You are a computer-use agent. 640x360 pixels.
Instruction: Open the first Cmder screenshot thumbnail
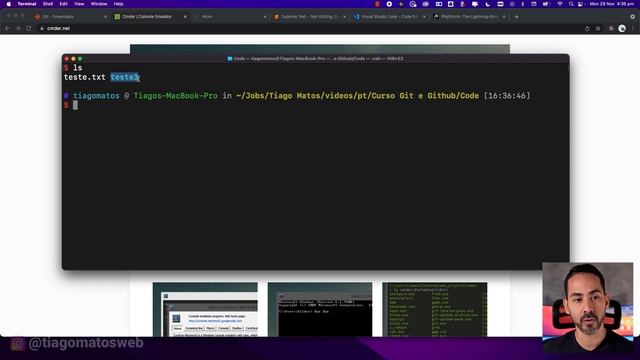pos(205,309)
